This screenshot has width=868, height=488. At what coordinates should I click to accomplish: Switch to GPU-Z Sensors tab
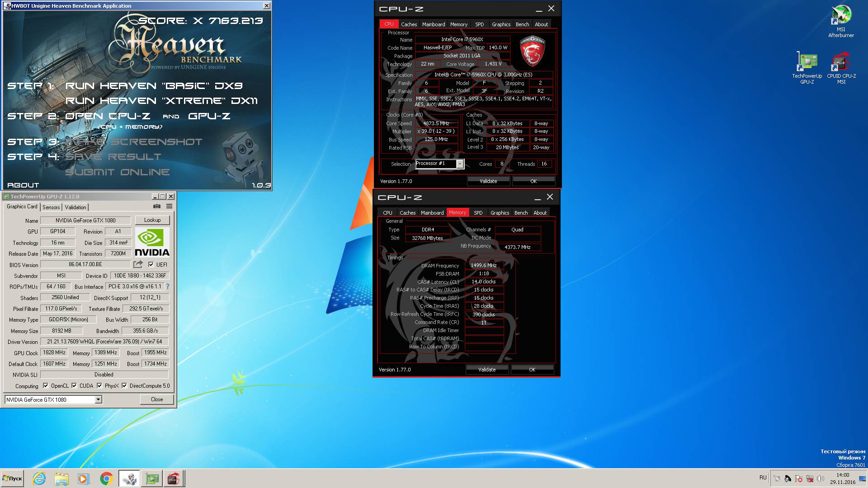point(51,207)
